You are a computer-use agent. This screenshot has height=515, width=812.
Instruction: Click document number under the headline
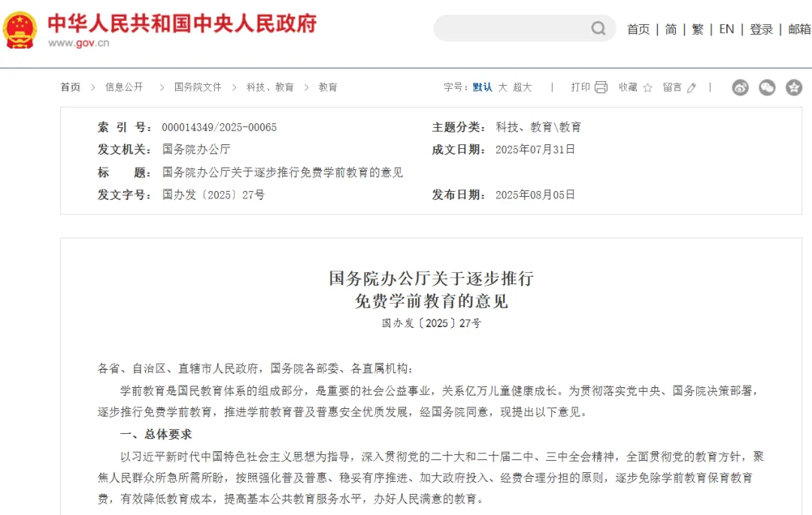(432, 323)
